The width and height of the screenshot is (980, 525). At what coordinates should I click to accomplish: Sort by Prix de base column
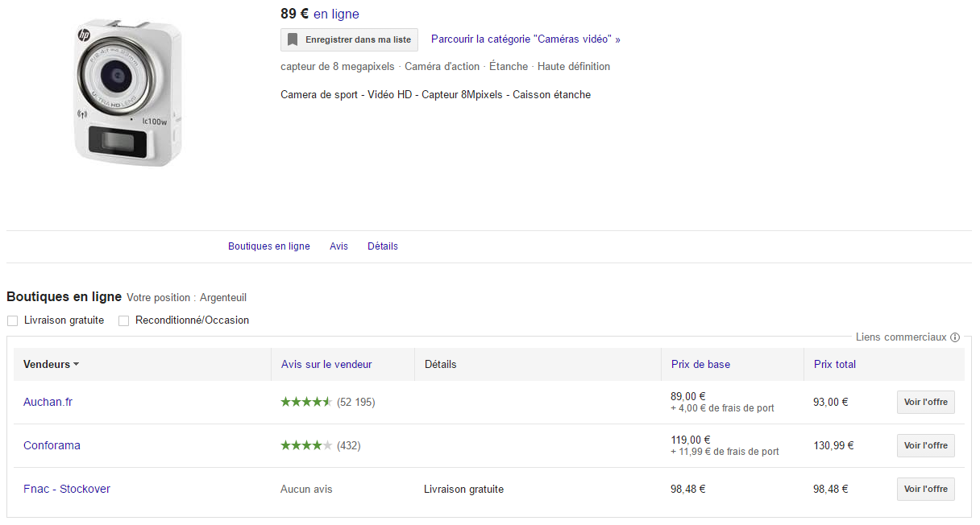[700, 364]
